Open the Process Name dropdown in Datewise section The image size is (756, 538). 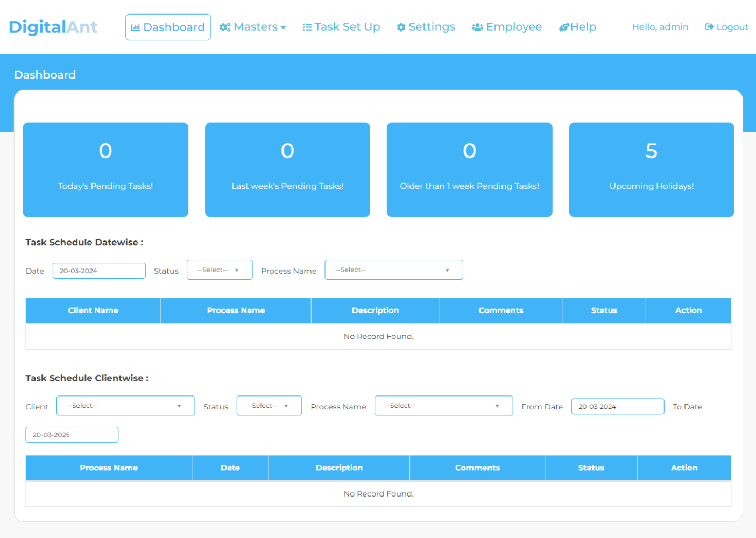tap(393, 270)
